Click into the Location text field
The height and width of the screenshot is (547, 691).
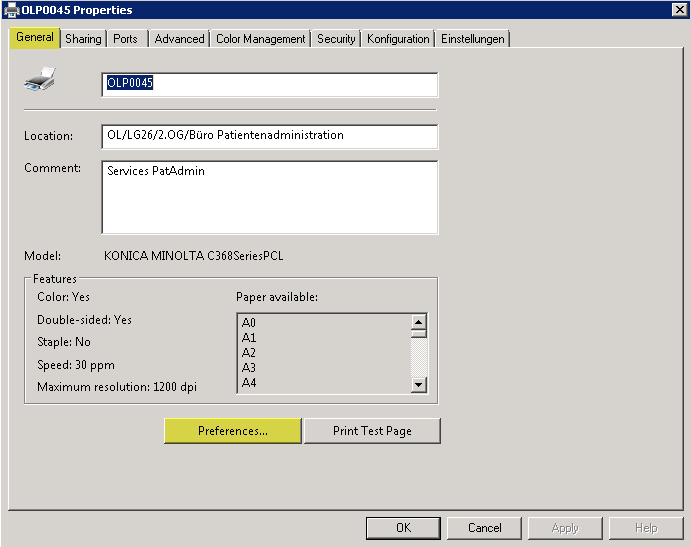click(270, 136)
